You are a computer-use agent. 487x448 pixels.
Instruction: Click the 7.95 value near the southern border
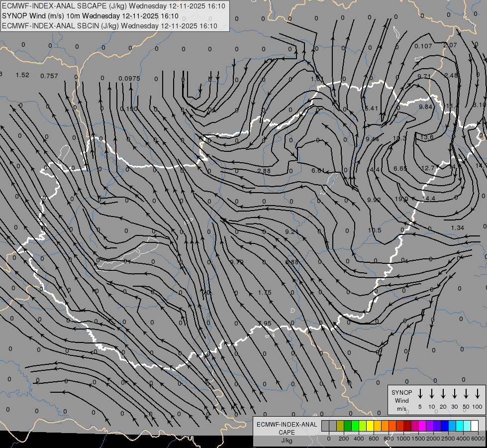click(265, 324)
